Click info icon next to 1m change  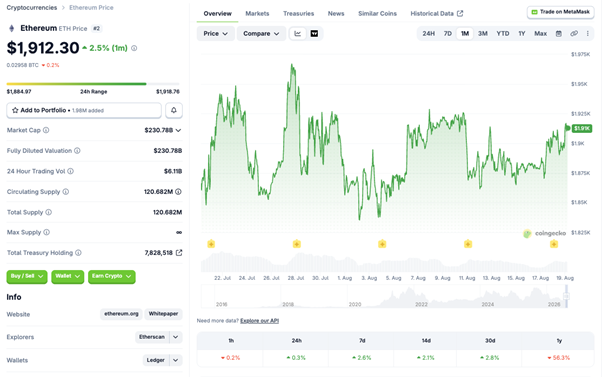pos(134,48)
